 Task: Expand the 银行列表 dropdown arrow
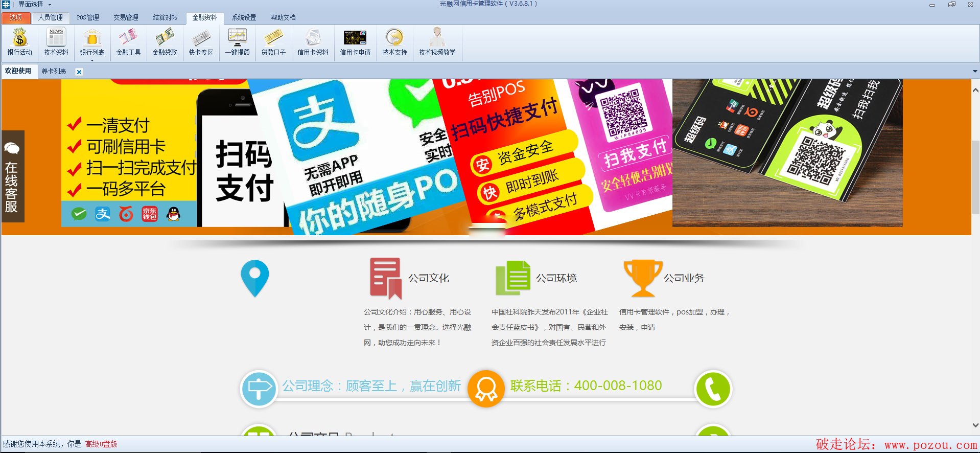coord(92,60)
